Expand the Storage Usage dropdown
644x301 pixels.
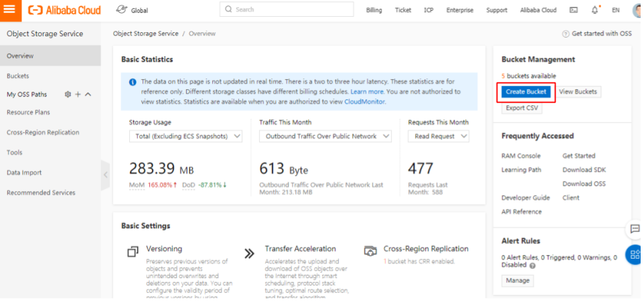185,136
